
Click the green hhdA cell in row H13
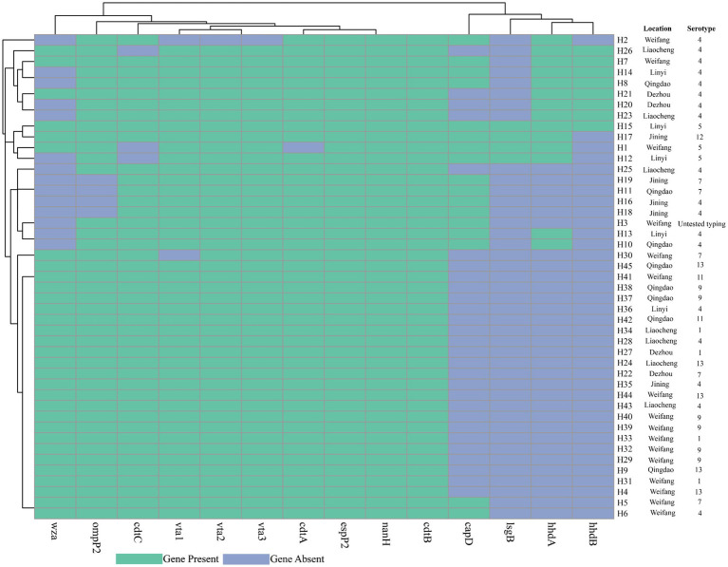tap(551, 234)
